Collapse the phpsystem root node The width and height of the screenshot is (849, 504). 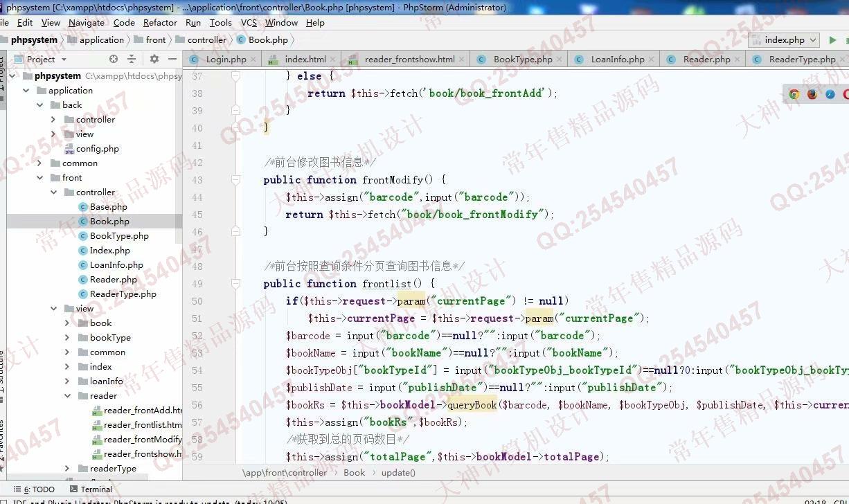tap(12, 76)
